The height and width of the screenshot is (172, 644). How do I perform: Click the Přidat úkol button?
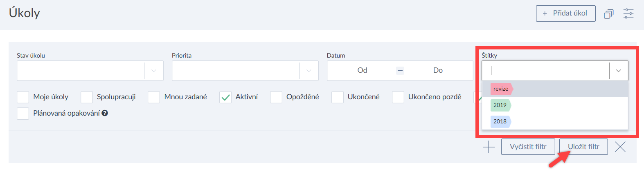tap(565, 13)
